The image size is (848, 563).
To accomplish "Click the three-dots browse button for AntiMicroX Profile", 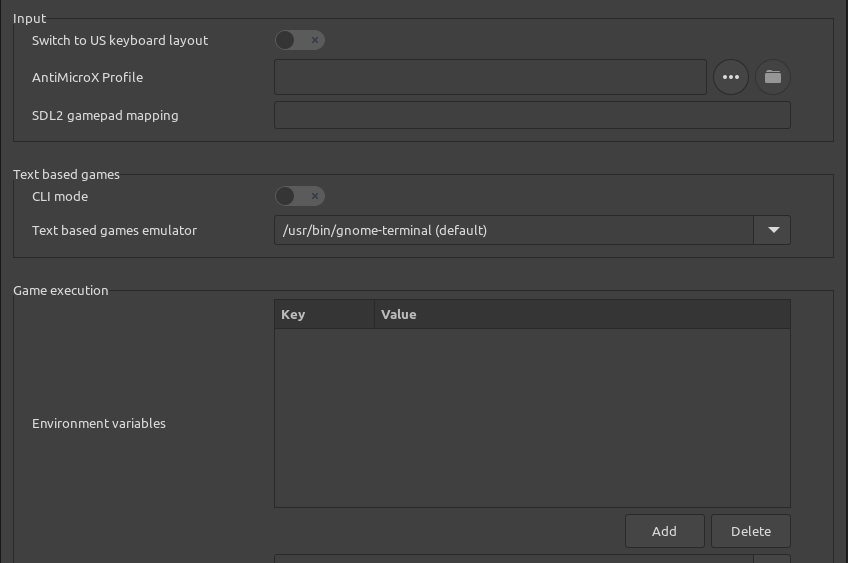I will point(731,77).
